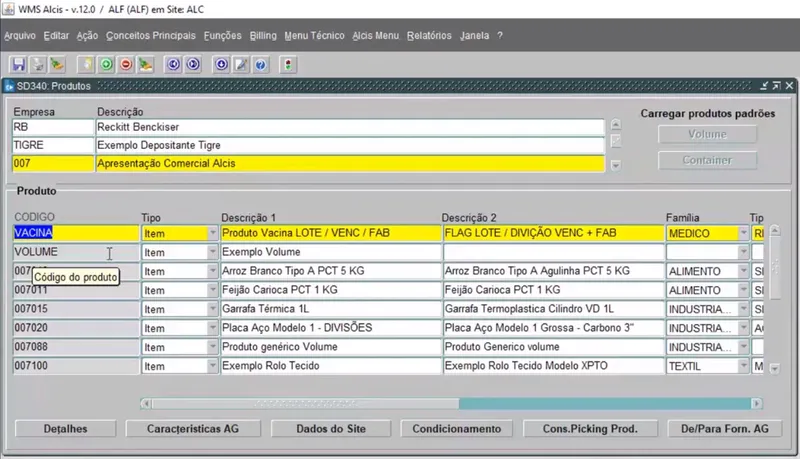Click 'Reckitt Benckiser' description field
Screen dimensions: 800x459
point(350,127)
